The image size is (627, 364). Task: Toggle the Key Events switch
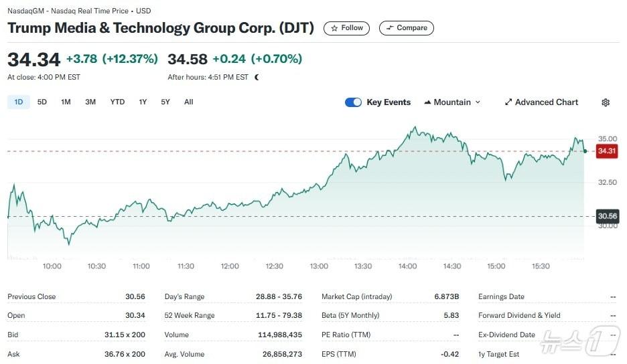[353, 102]
